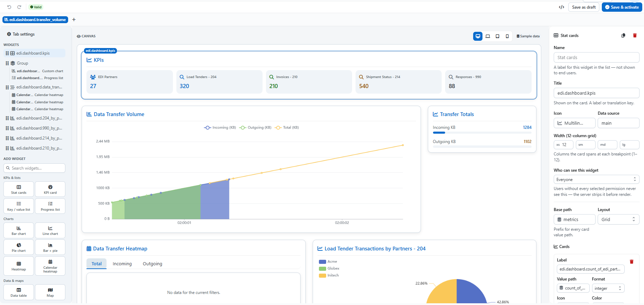Open Tab settings
Viewport: 644px width, 305px height.
click(x=21, y=34)
